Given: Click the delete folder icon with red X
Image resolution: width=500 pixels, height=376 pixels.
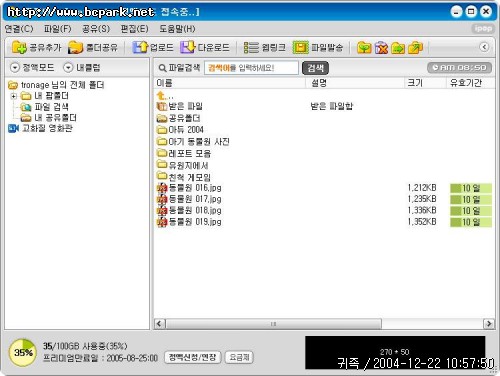Looking at the screenshot, I should (x=381, y=48).
